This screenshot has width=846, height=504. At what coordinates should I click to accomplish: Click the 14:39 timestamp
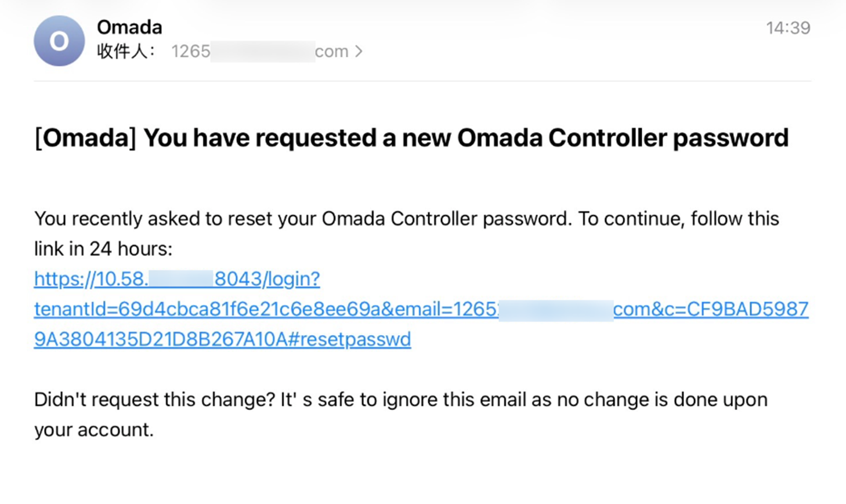pos(789,27)
